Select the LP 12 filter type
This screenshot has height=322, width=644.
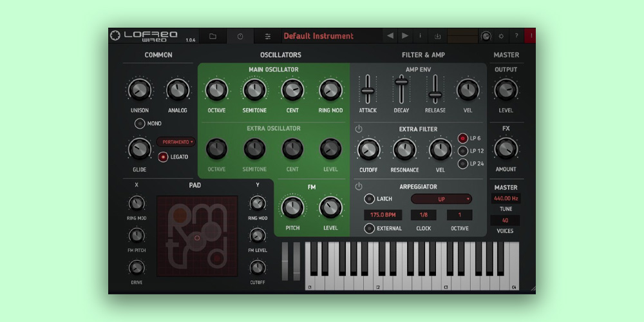pyautogui.click(x=463, y=151)
